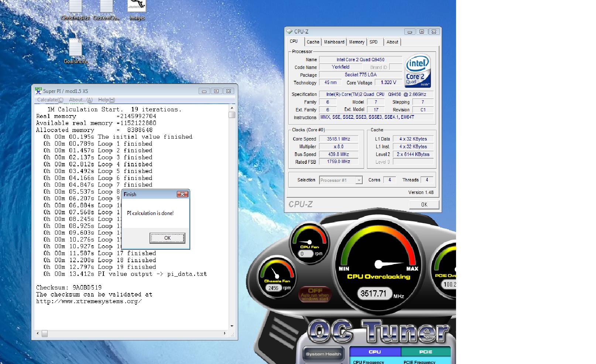Close the Finish dialog

point(182,194)
